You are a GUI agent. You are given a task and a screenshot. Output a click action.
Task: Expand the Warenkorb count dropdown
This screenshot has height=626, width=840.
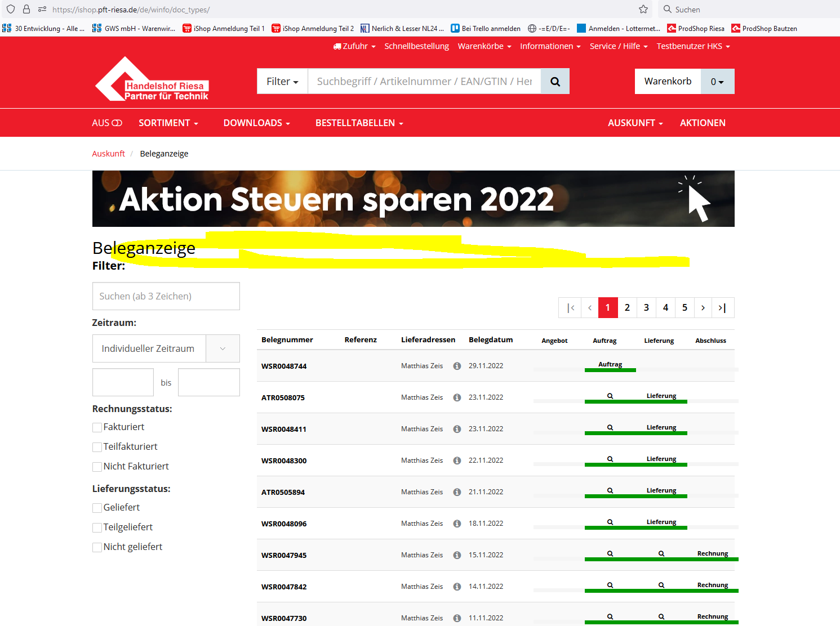click(717, 82)
